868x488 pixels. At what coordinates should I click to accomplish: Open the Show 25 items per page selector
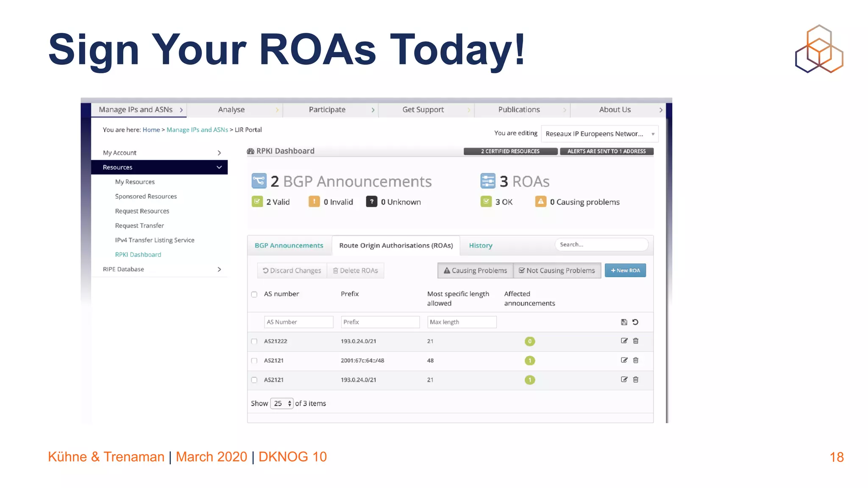(x=282, y=403)
